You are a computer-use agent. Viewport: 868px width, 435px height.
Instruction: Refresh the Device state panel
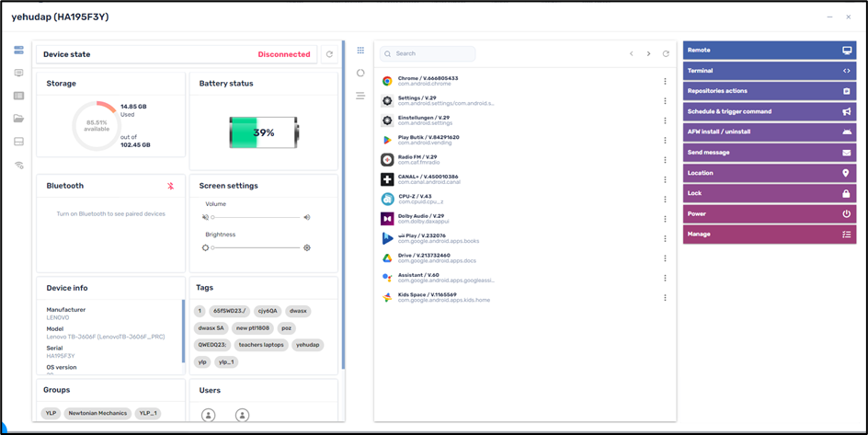click(x=329, y=54)
